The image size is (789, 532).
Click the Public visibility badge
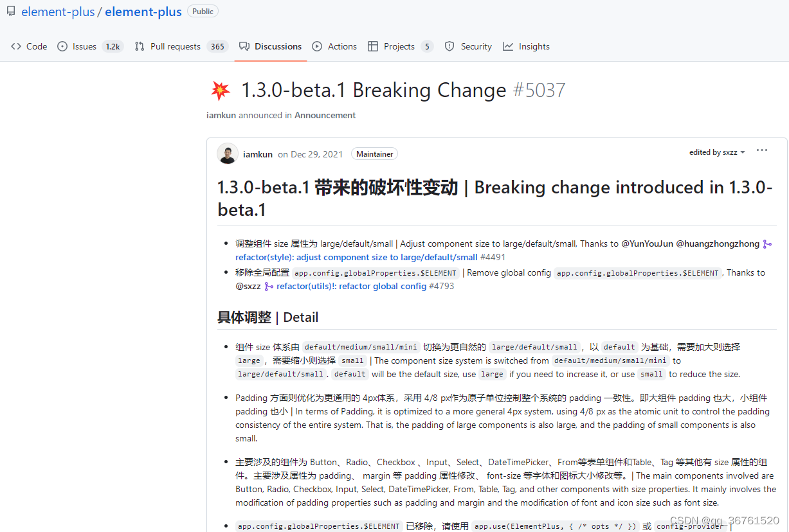tap(203, 12)
